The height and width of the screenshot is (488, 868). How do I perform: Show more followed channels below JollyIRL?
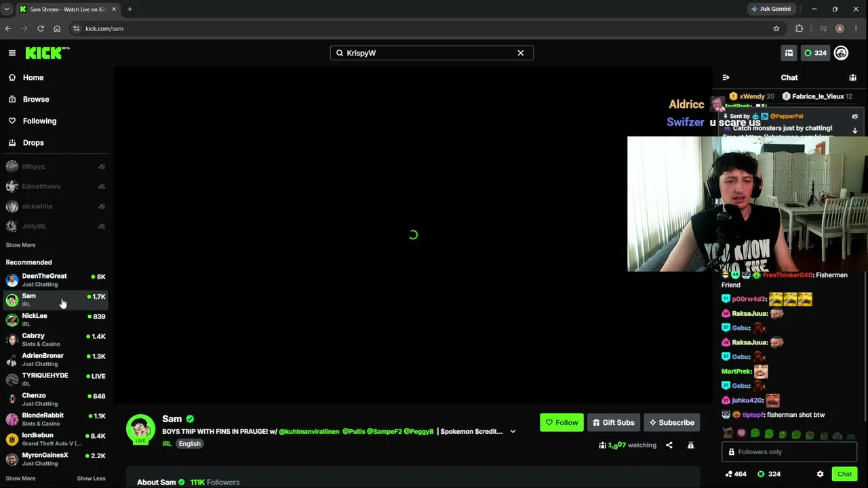20,245
